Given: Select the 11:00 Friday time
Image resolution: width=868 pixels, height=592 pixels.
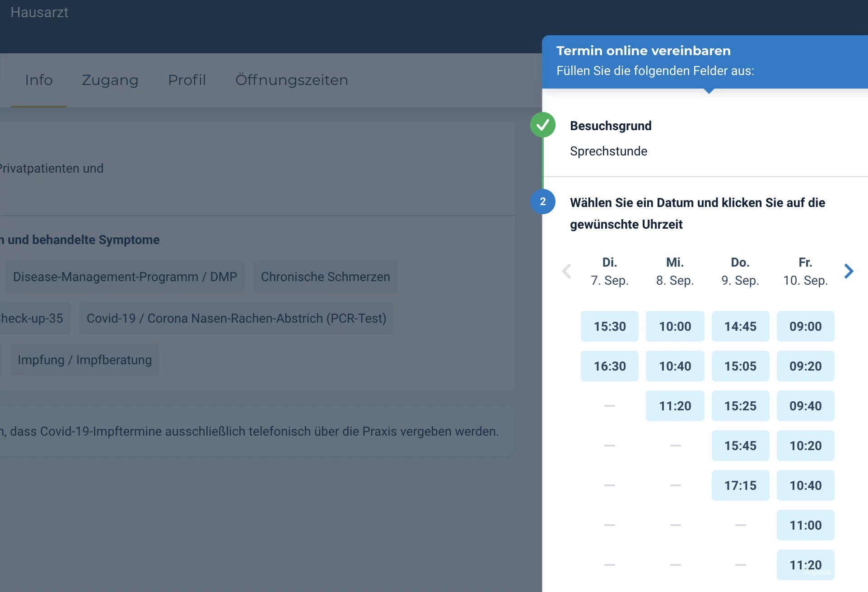Looking at the screenshot, I should click(x=806, y=525).
